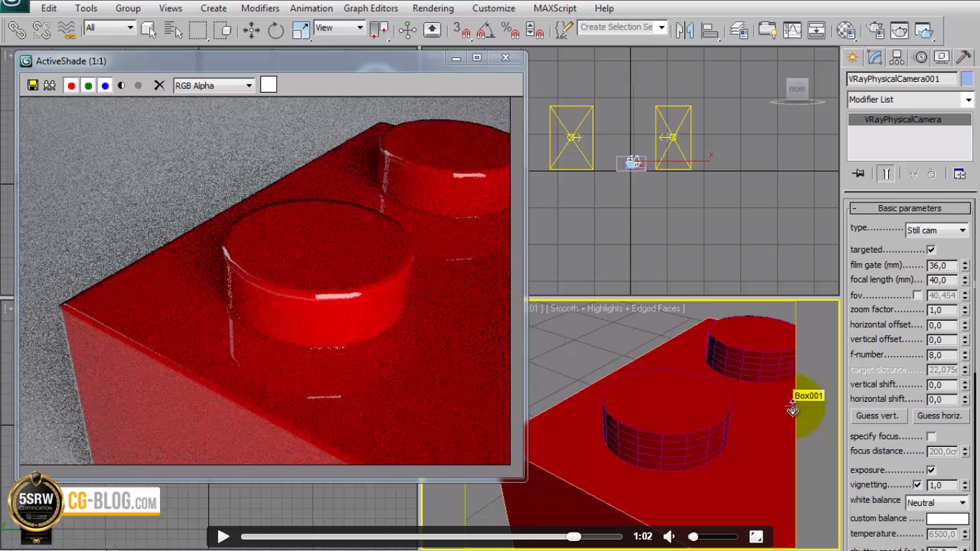Collapse the Basic parameters rollout

910,208
